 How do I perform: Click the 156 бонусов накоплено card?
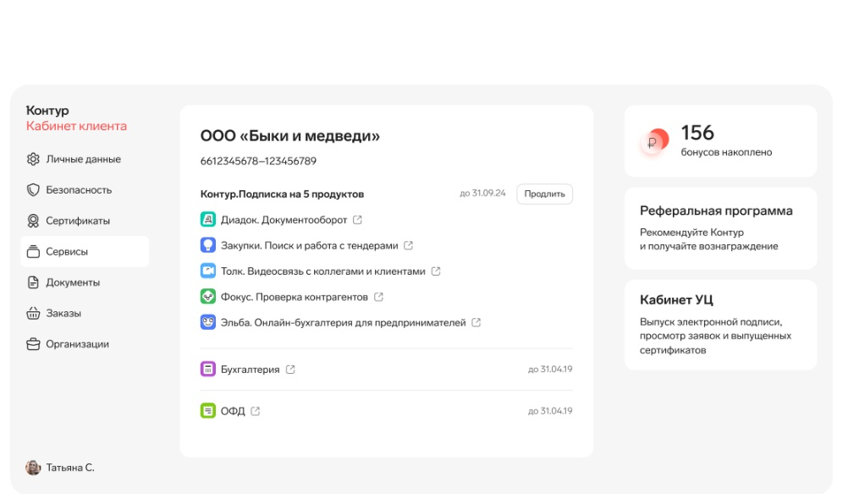[720, 141]
